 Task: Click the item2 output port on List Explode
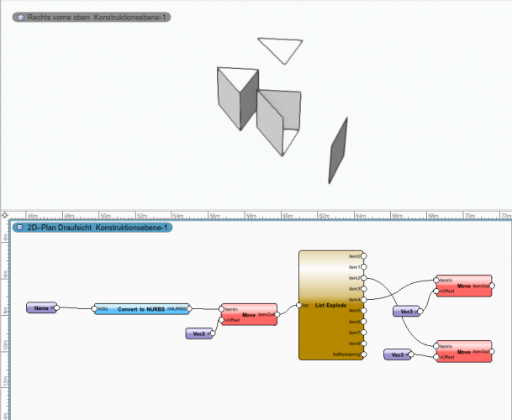365,277
